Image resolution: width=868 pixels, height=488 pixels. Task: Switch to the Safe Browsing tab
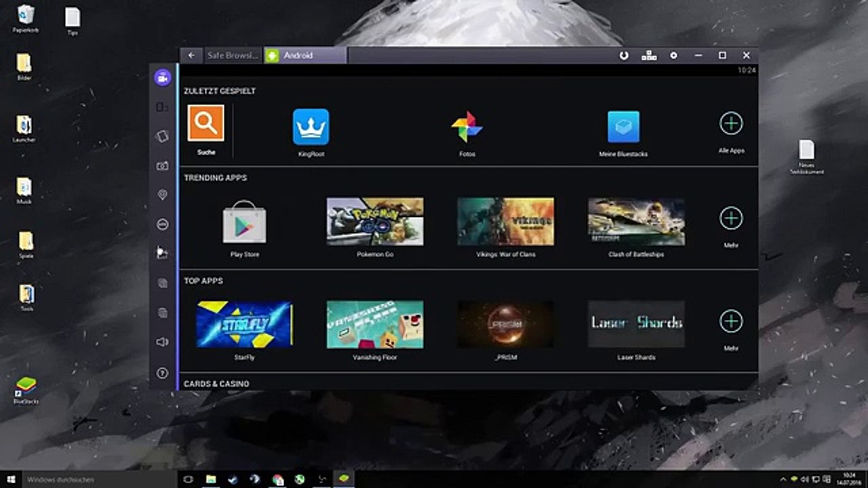tap(233, 56)
